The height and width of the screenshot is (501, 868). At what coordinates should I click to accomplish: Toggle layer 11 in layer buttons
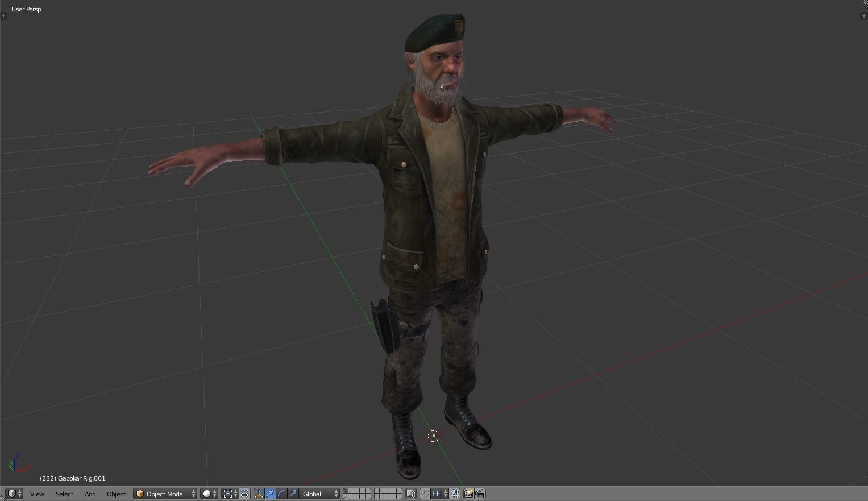tap(346, 496)
